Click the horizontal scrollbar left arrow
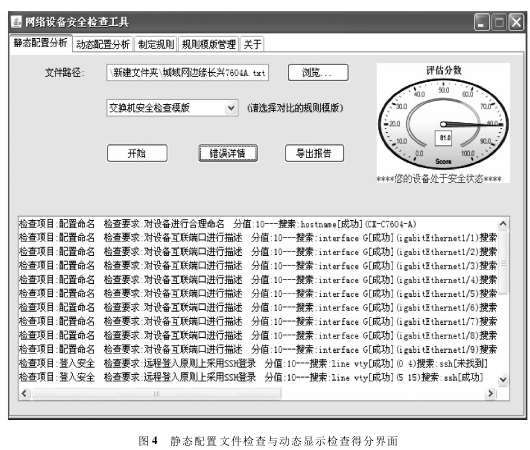The width and height of the screenshot is (530, 450). coord(24,394)
